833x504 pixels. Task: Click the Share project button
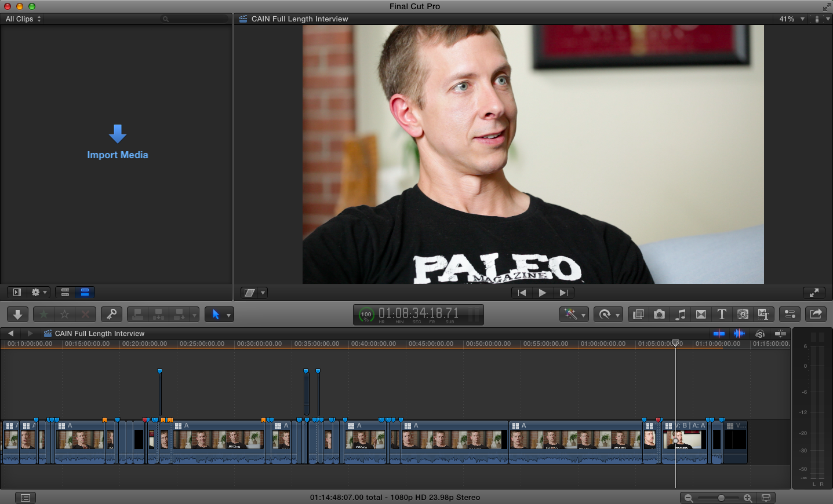pyautogui.click(x=816, y=315)
